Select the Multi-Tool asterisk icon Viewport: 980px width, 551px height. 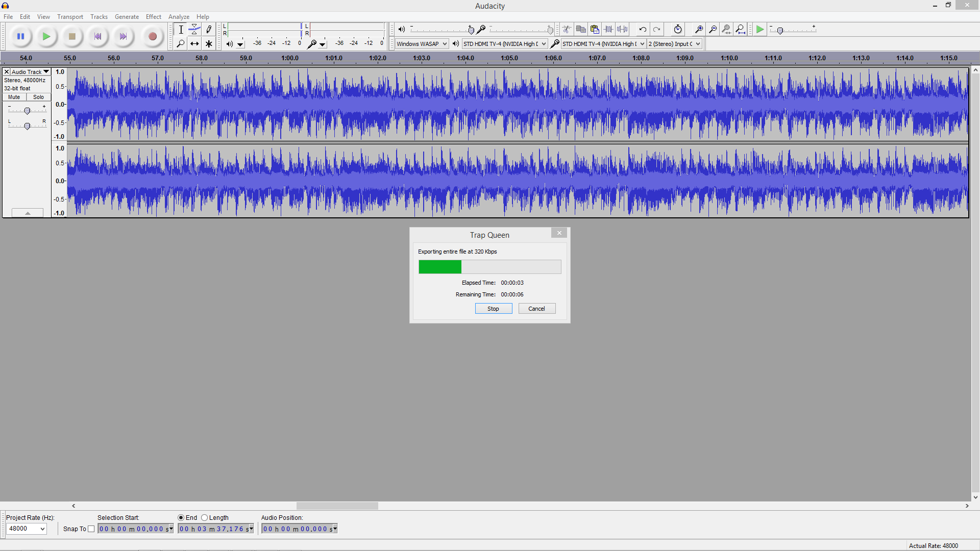point(209,44)
